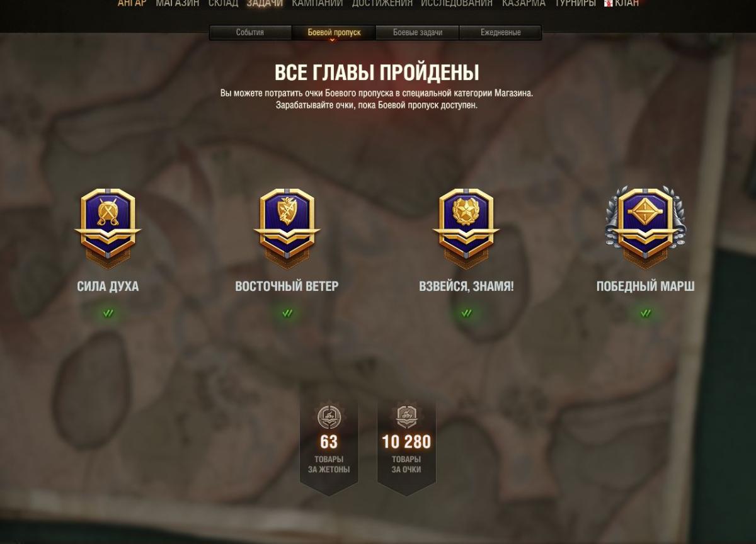Go to Магазин in top menu
Screen dimensions: 756x544
pyautogui.click(x=178, y=4)
